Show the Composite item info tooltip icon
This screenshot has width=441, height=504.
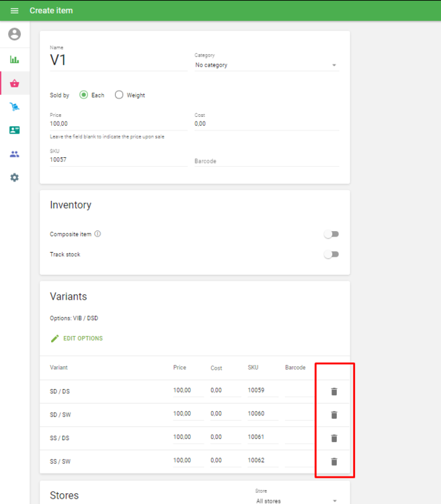pyautogui.click(x=97, y=235)
